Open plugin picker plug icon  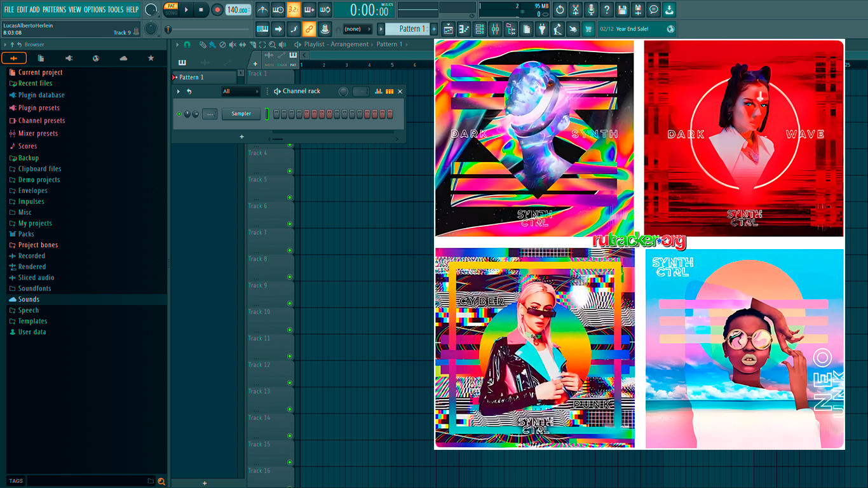(x=542, y=29)
